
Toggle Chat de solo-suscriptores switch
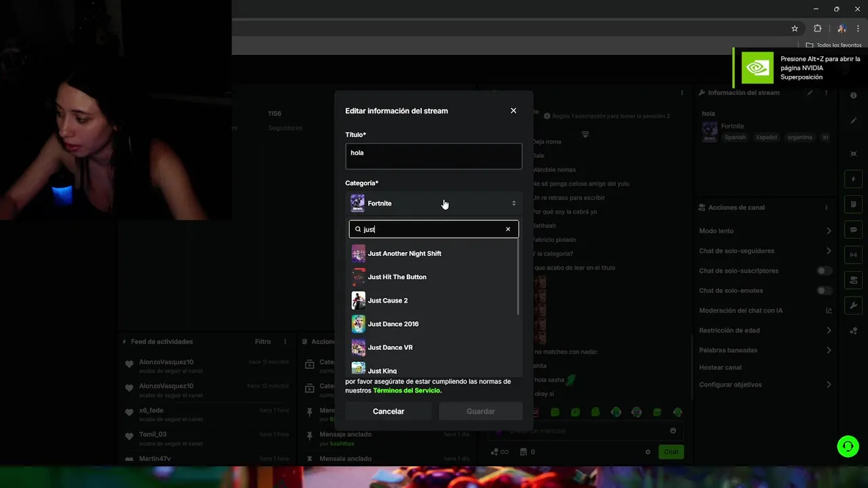[824, 270]
